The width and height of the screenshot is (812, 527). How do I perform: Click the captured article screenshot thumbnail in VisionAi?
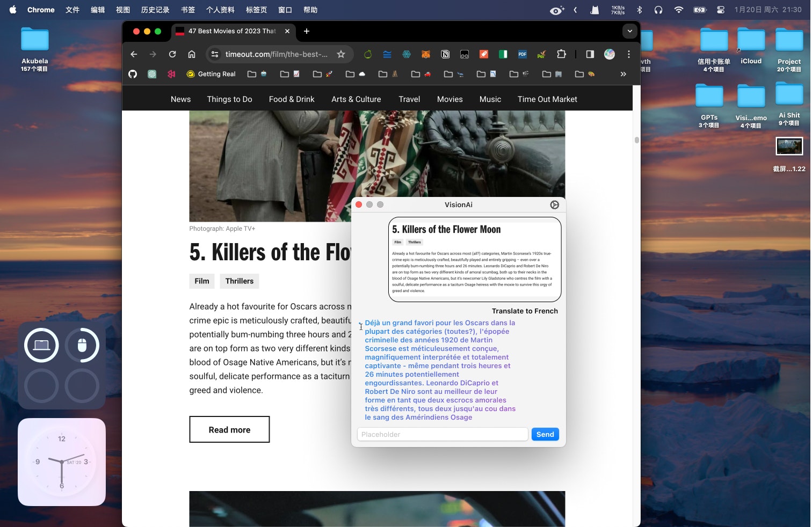pyautogui.click(x=475, y=259)
